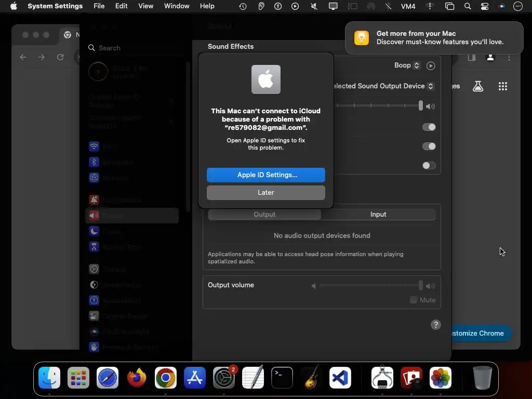Open Terminal from the Dock
The height and width of the screenshot is (399, 532).
click(282, 378)
